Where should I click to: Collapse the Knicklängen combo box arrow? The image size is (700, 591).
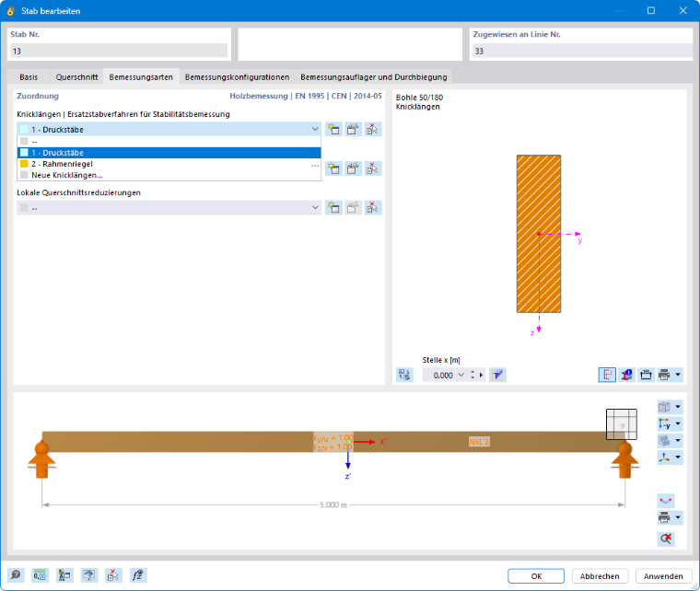pos(315,130)
